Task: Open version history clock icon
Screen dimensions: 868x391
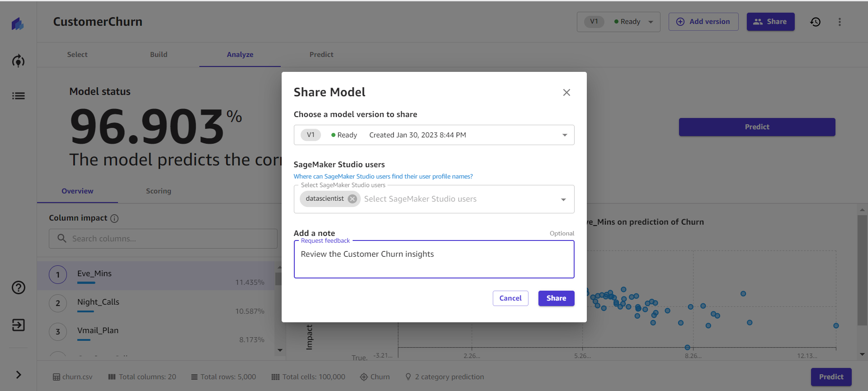Action: (815, 22)
